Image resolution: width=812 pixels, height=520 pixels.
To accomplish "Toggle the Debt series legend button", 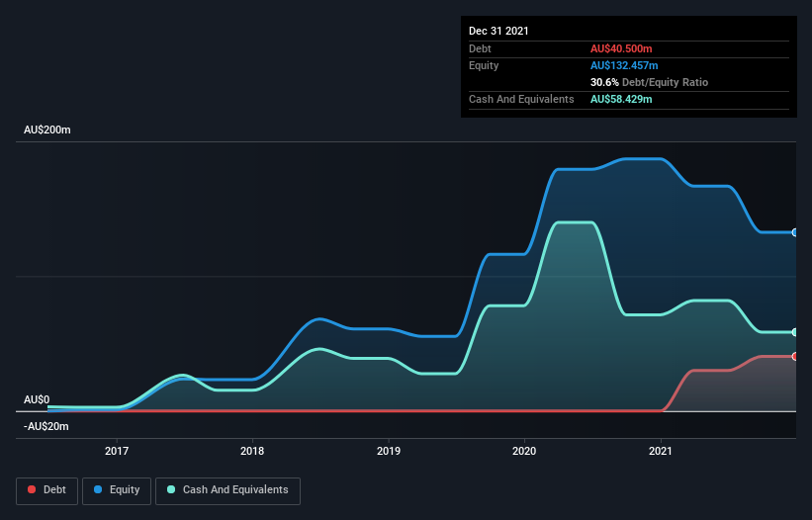I will tap(46, 490).
